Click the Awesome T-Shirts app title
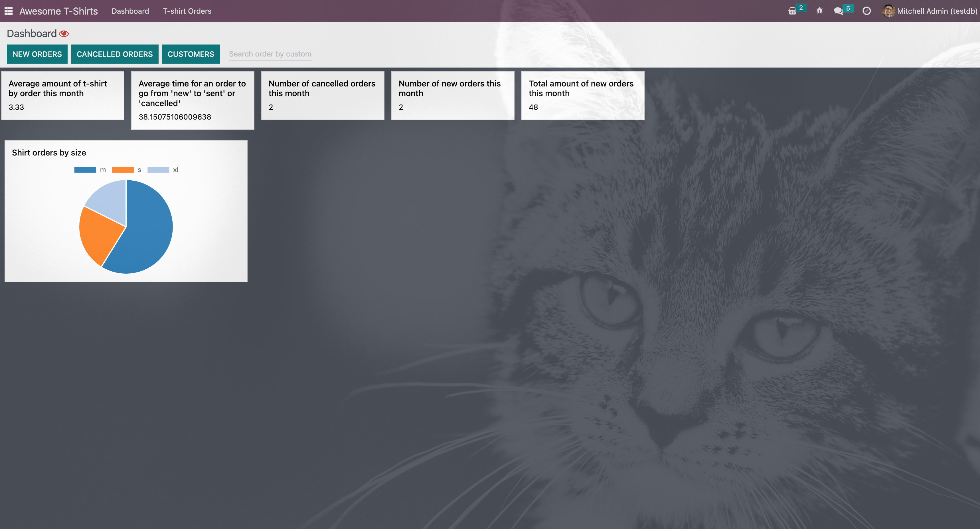980x529 pixels. click(58, 11)
